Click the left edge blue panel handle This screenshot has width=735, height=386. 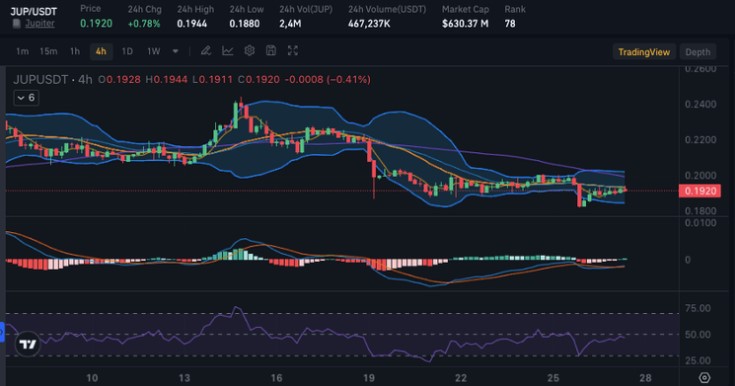[x=2, y=332]
